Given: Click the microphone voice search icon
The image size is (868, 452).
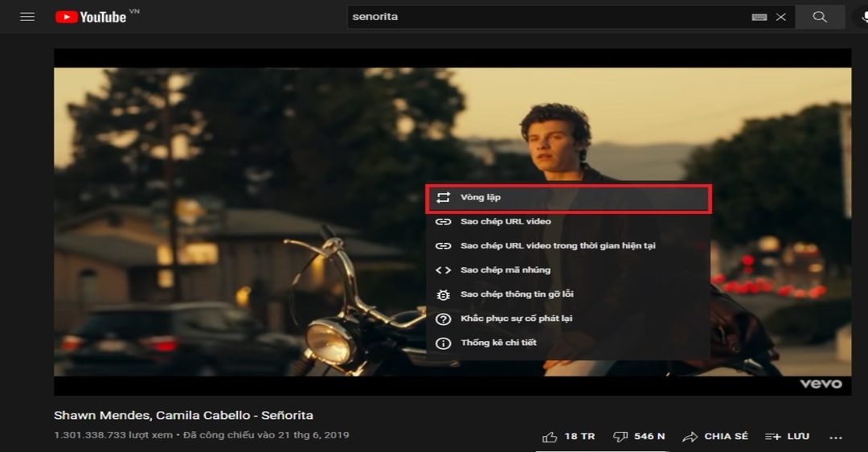Looking at the screenshot, I should click(864, 17).
